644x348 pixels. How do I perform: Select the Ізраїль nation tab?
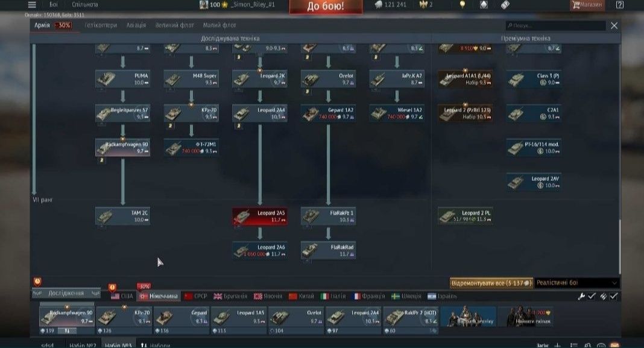[442, 296]
